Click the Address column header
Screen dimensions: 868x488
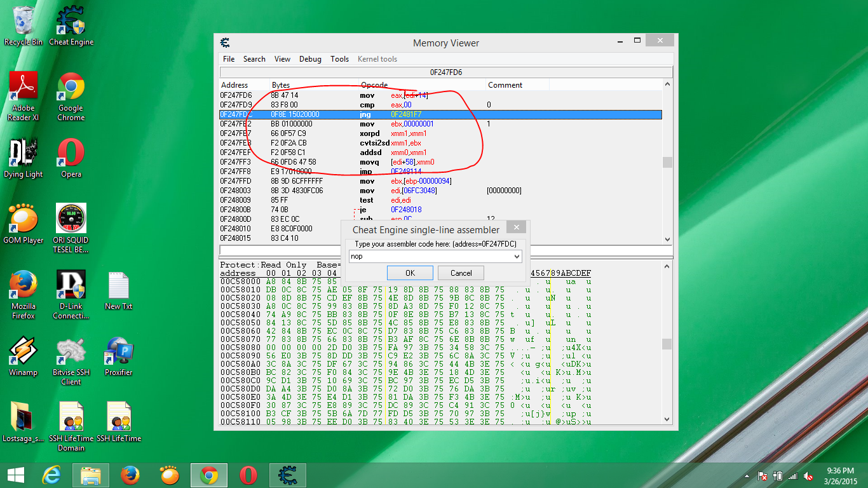pos(245,85)
